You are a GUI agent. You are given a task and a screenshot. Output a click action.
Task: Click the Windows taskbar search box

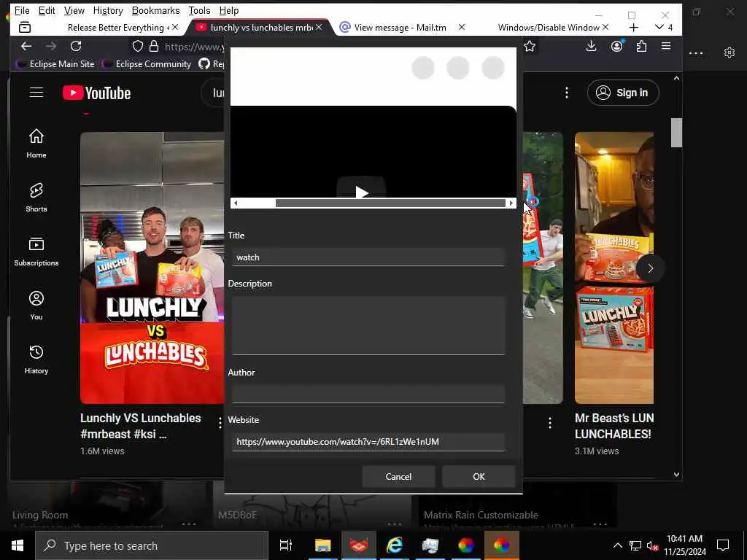[152, 545]
